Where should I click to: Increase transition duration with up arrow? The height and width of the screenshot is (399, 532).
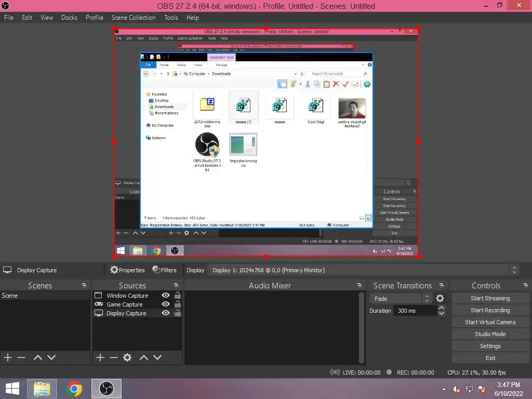pos(442,308)
